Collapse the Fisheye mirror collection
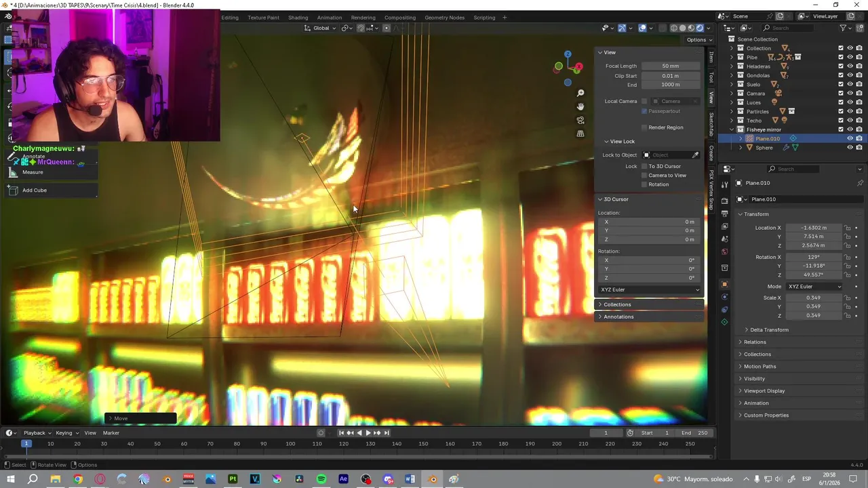The image size is (868, 488). tap(732, 129)
